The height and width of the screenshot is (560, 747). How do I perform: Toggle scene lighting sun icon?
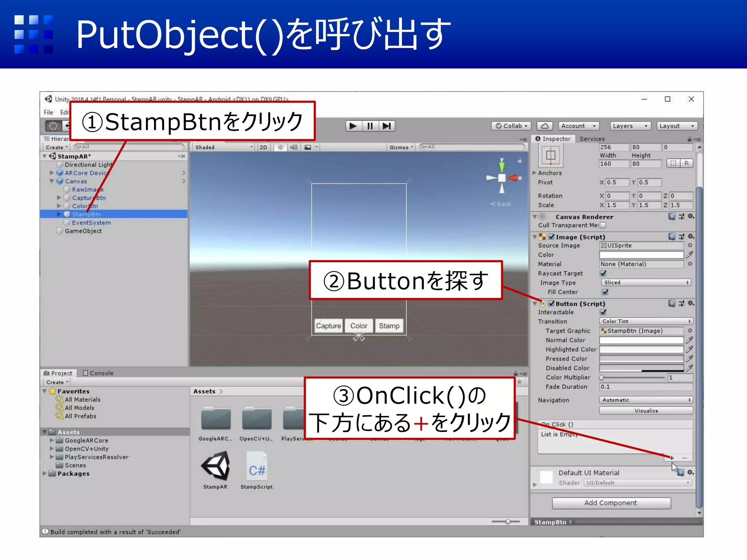coord(280,147)
